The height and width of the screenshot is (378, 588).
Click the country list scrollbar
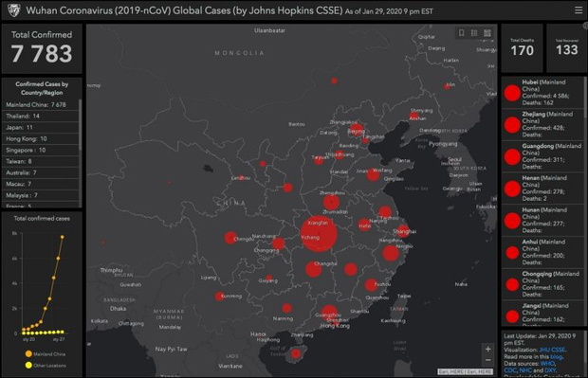click(x=80, y=125)
